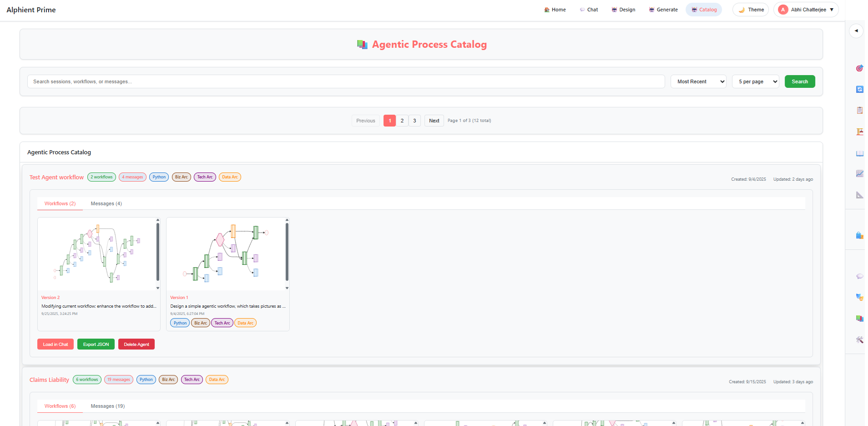Open the Most Recent sort dropdown
The height and width of the screenshot is (426, 868).
698,81
